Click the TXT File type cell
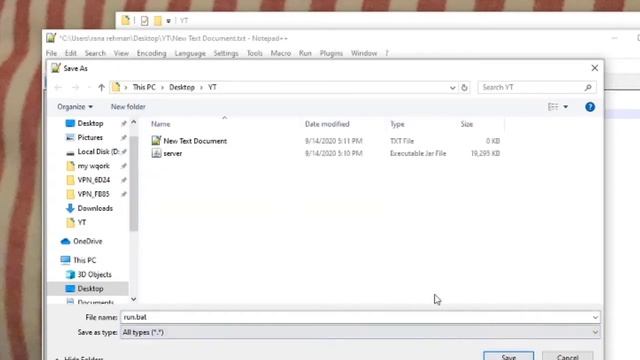The height and width of the screenshot is (360, 640). point(402,141)
